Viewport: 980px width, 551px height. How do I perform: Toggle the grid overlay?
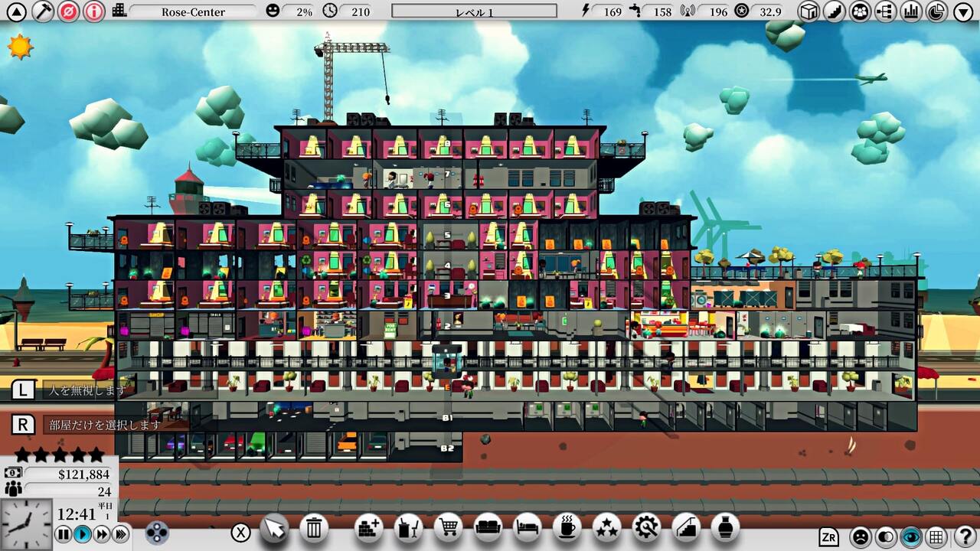(x=936, y=537)
